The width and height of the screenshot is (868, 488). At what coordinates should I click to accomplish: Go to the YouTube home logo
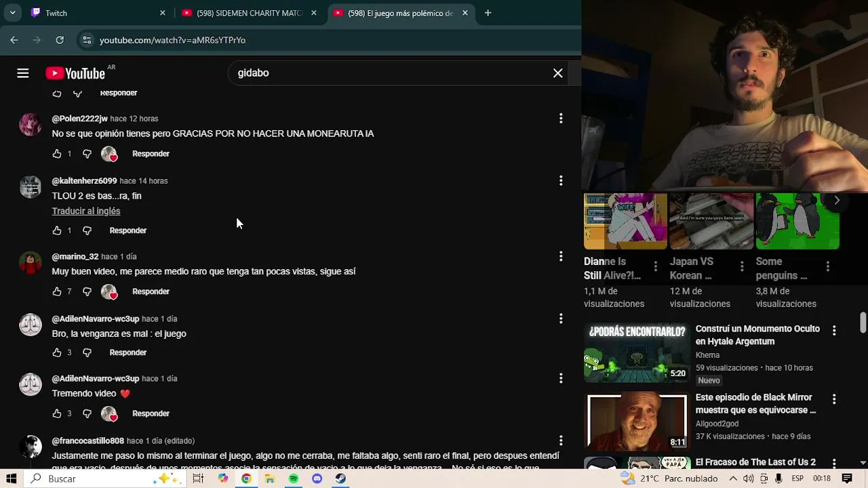pyautogui.click(x=75, y=73)
